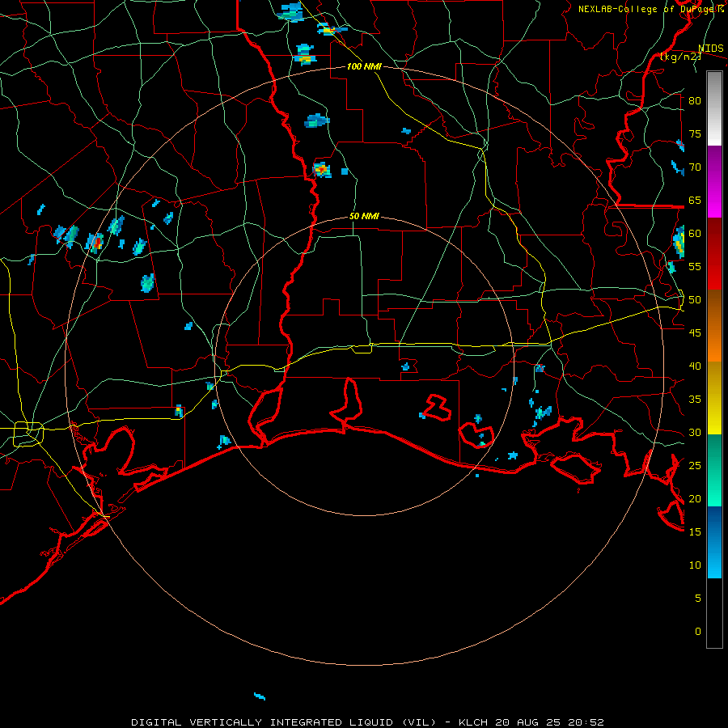Image resolution: width=728 pixels, height=728 pixels.
Task: Click the "20 AUG 25 20:52" timestamp
Action: 550,722
